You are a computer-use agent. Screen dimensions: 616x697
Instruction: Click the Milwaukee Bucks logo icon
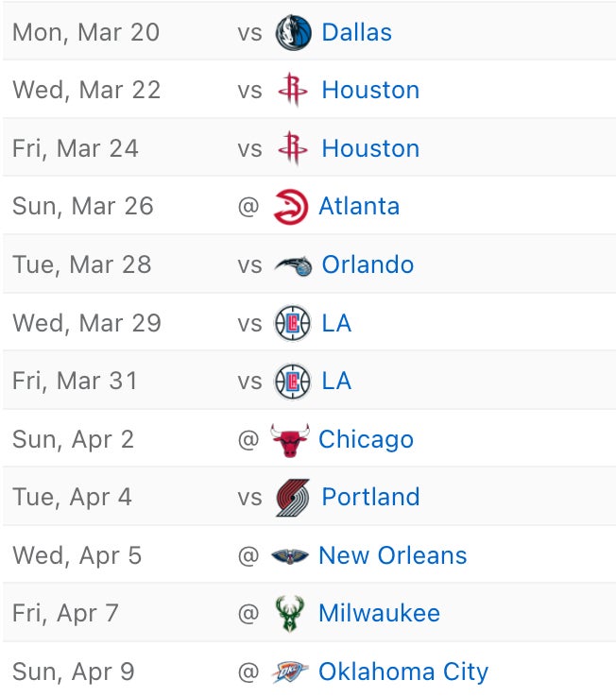click(290, 614)
